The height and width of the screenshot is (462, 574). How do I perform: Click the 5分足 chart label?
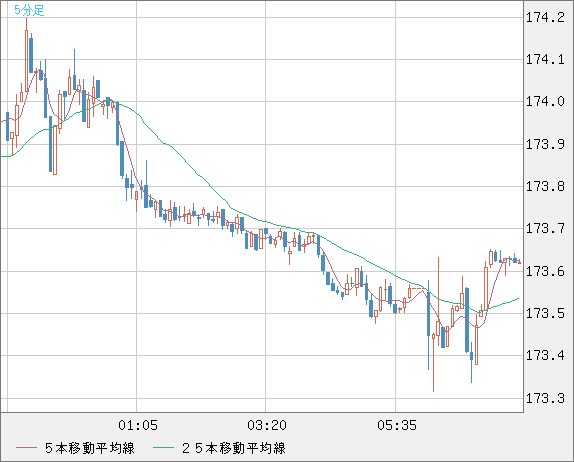coord(29,10)
